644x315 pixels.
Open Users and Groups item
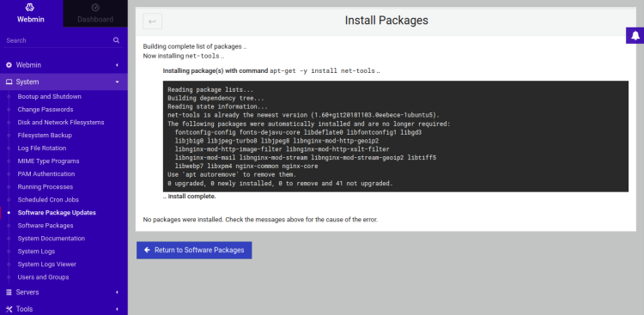pos(43,277)
